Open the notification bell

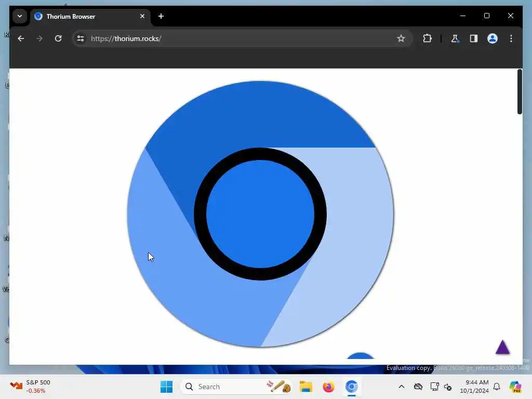tap(497, 387)
